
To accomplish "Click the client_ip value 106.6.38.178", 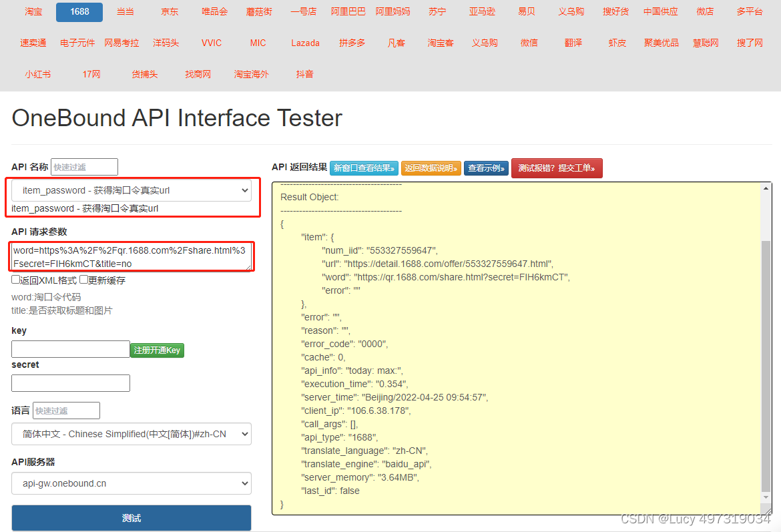I will click(378, 411).
